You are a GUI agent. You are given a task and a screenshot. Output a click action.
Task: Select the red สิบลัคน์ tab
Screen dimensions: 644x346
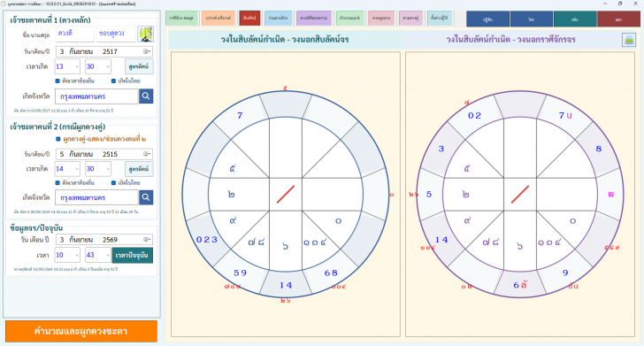(x=249, y=18)
